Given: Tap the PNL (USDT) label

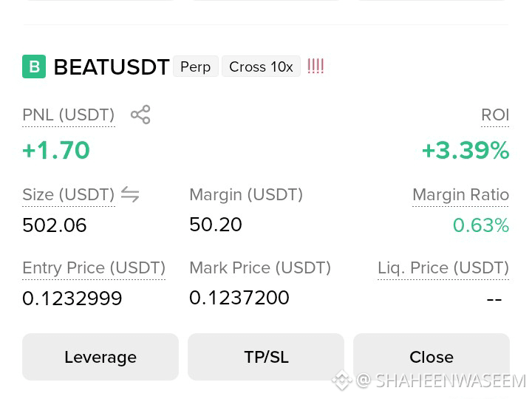Looking at the screenshot, I should 69,115.
